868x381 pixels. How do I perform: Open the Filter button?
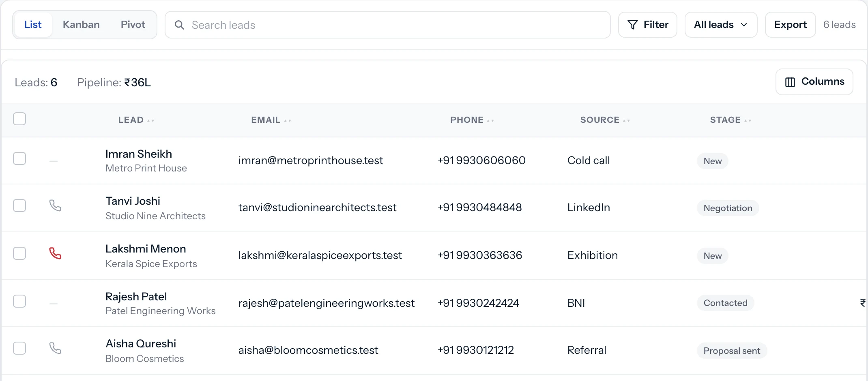pyautogui.click(x=648, y=25)
